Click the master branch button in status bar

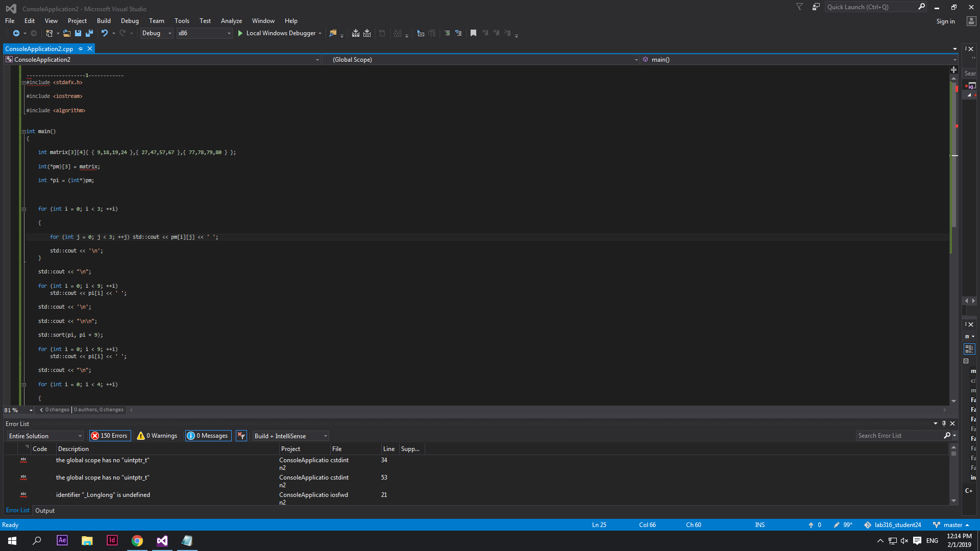click(x=952, y=525)
